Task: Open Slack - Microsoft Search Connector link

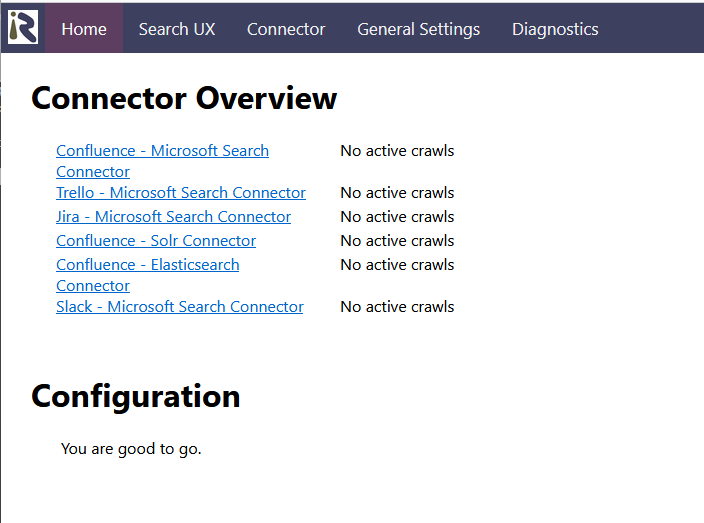Action: (x=180, y=307)
